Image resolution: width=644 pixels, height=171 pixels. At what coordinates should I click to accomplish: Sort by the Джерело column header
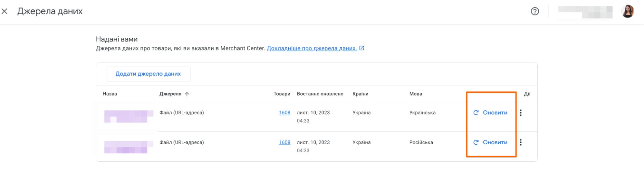[170, 94]
